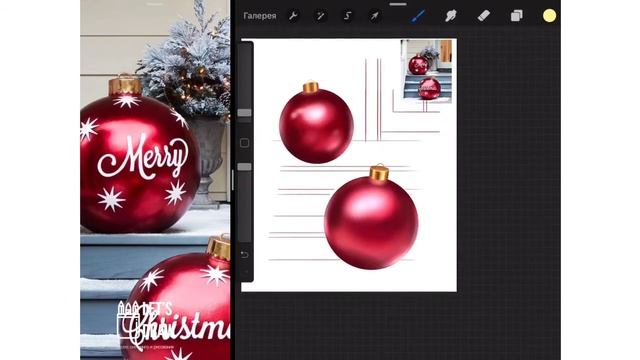Open the Layers panel
The image size is (640, 360).
coord(516,16)
